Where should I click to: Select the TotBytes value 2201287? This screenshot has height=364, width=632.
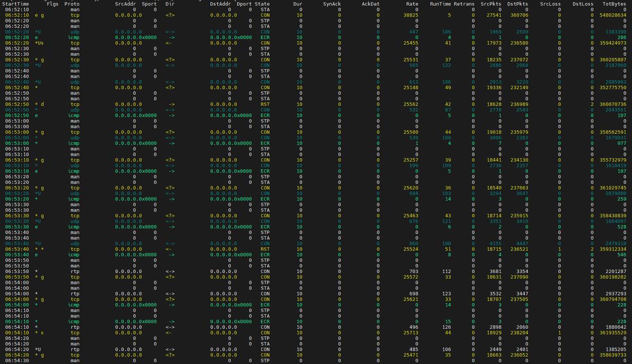pos(616,271)
